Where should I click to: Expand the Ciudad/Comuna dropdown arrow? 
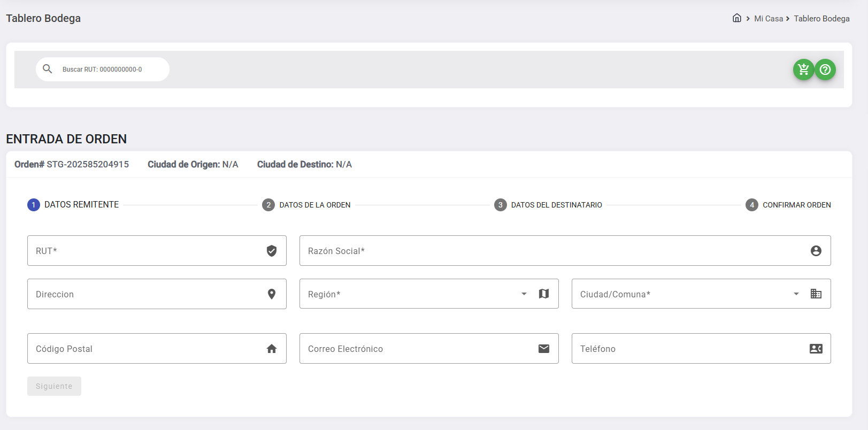(796, 294)
